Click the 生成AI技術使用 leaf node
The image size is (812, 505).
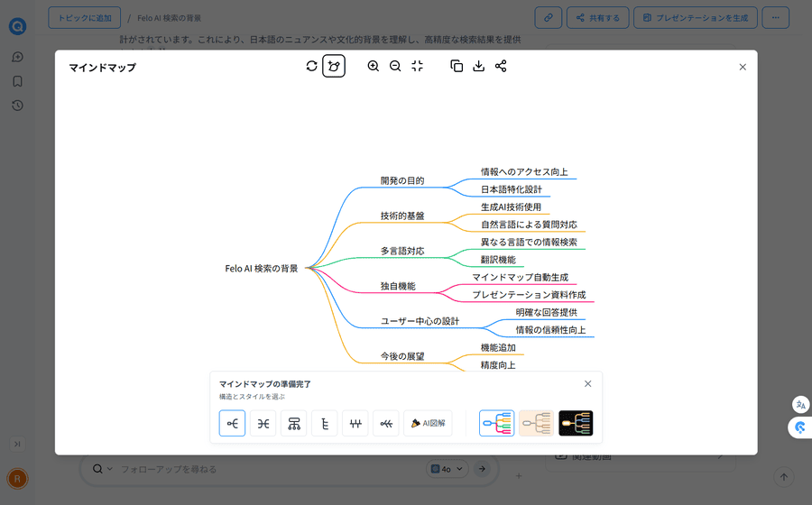[512, 207]
